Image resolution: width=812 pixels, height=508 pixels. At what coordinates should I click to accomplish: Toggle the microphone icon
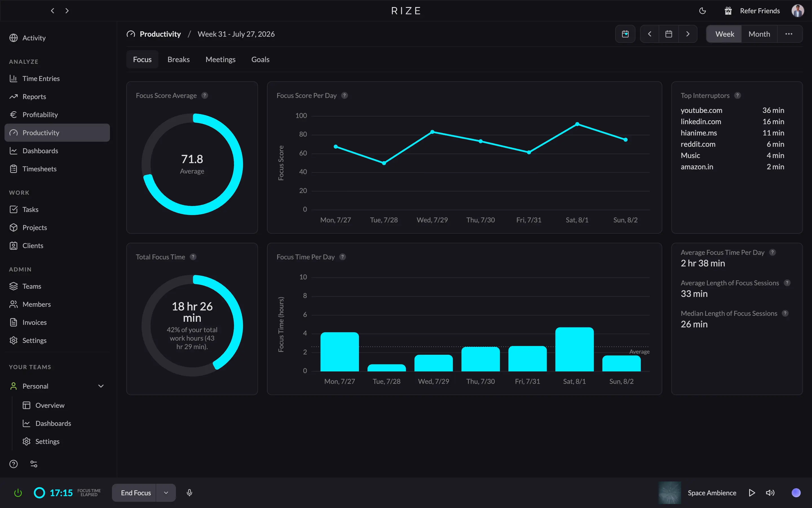coord(189,493)
